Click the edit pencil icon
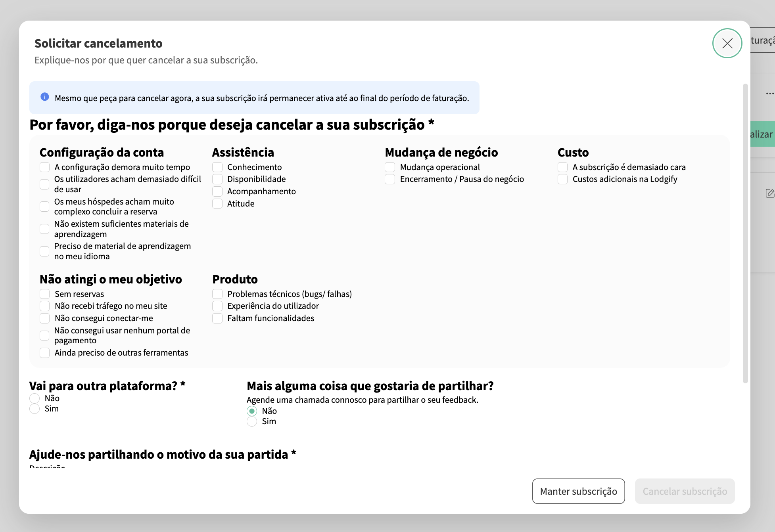 pos(770,193)
